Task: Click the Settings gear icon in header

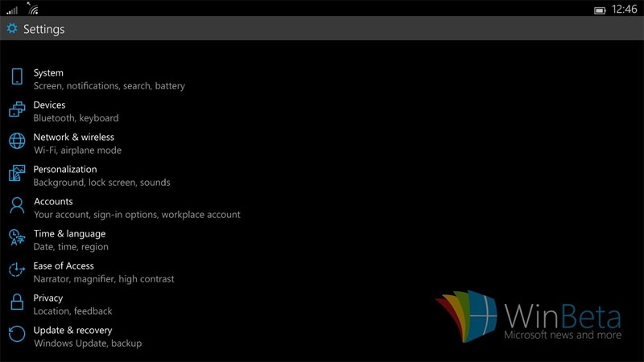Action: (11, 29)
